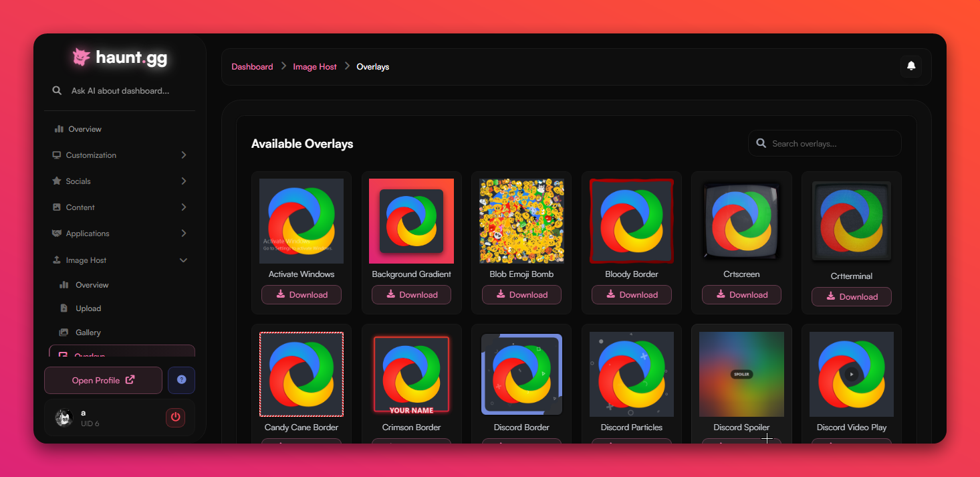This screenshot has height=477, width=980.
Task: Download the Bloody Border overlay
Action: click(632, 294)
